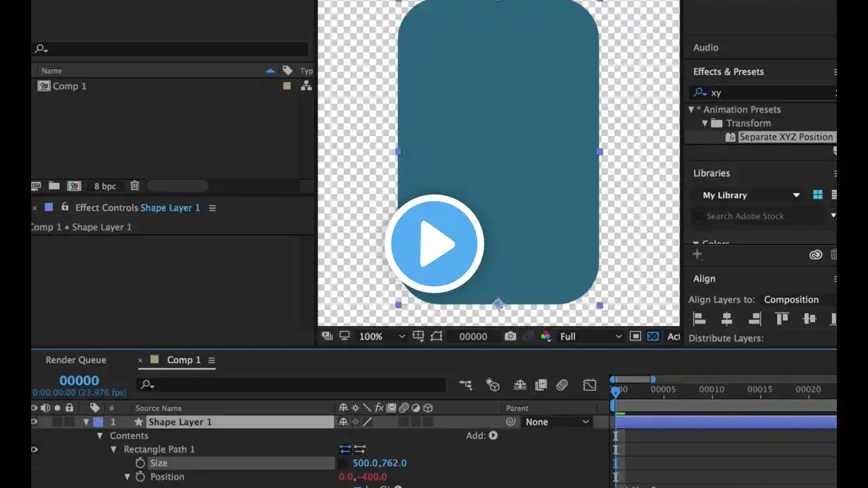Open the magnification 100% dropdown
Image resolution: width=868 pixels, height=488 pixels.
pos(381,336)
